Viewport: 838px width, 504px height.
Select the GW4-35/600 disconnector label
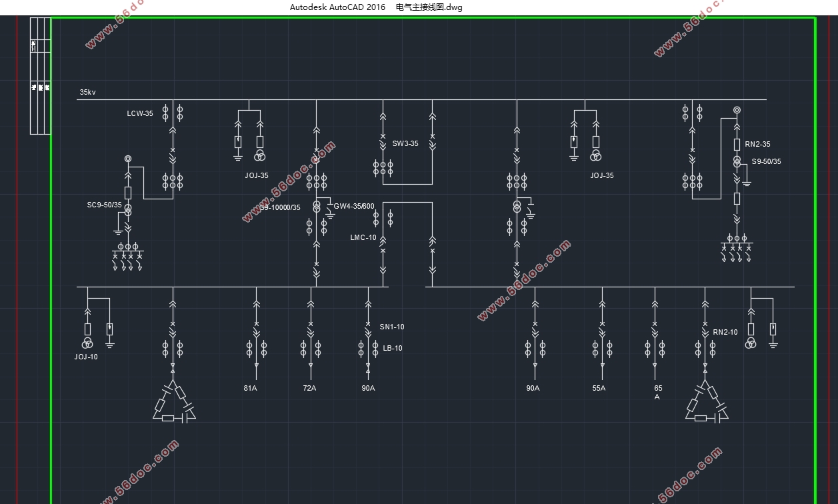354,206
